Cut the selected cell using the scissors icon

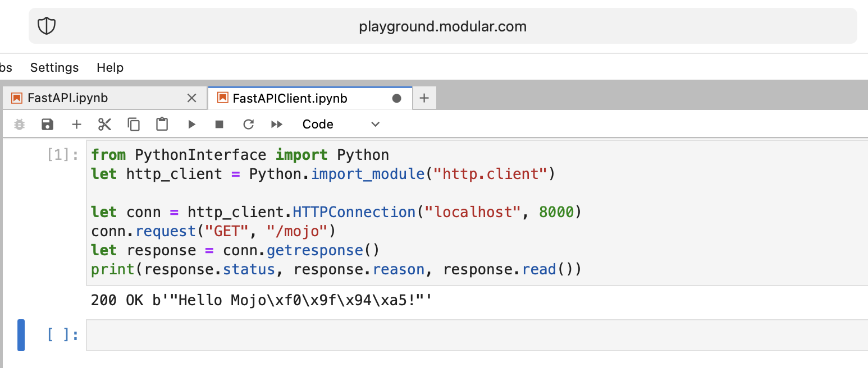pyautogui.click(x=104, y=125)
